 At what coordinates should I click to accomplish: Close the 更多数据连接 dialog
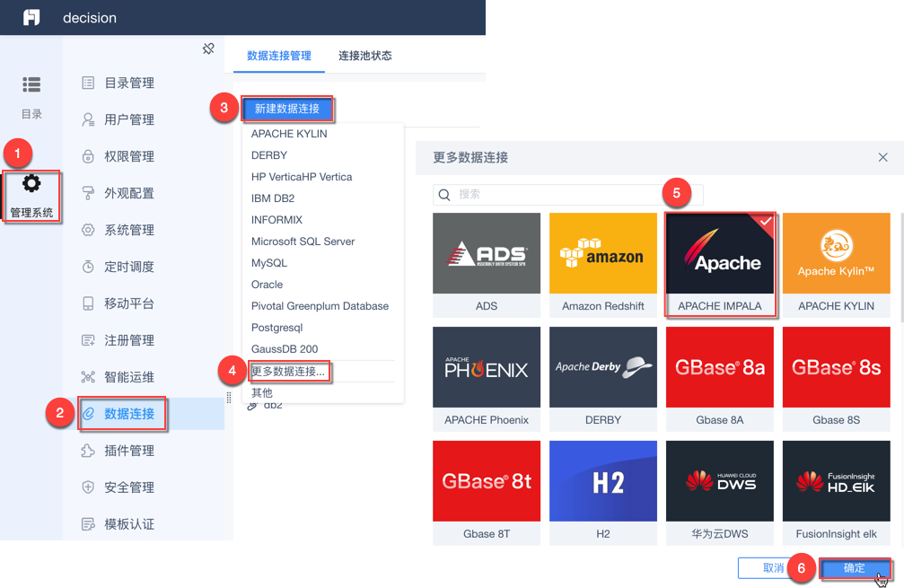coord(882,157)
